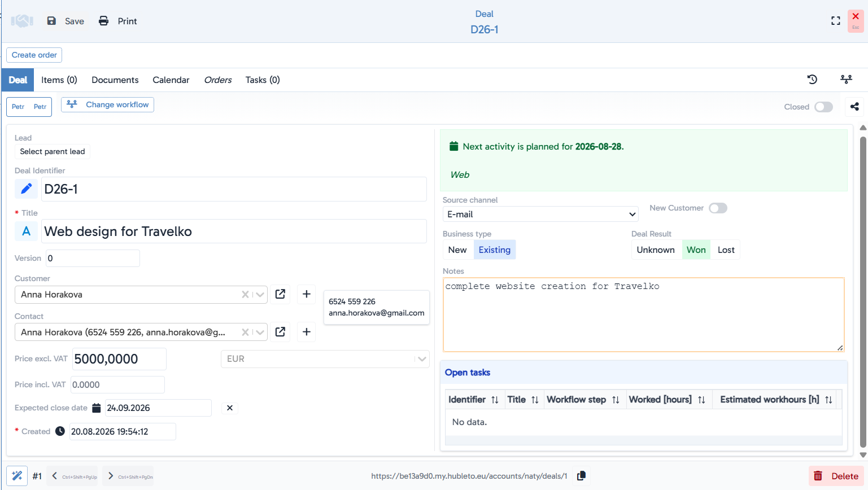This screenshot has width=868, height=490.
Task: Click the share icon below workflow
Action: tap(855, 107)
